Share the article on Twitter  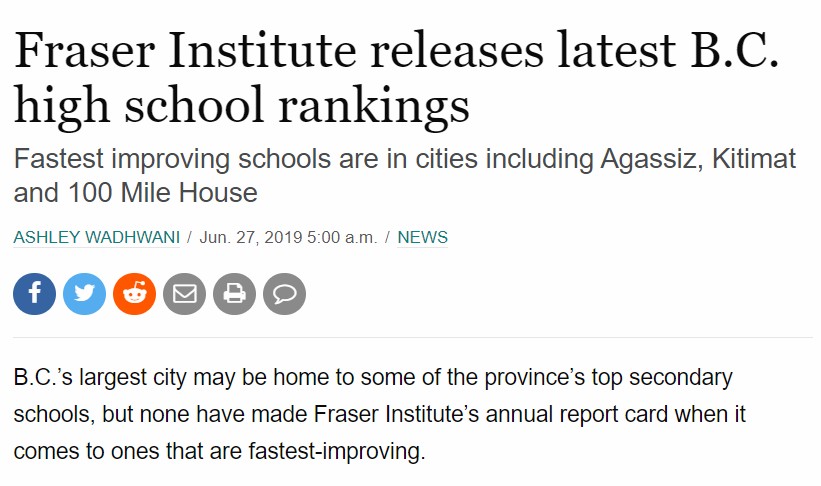coord(84,294)
